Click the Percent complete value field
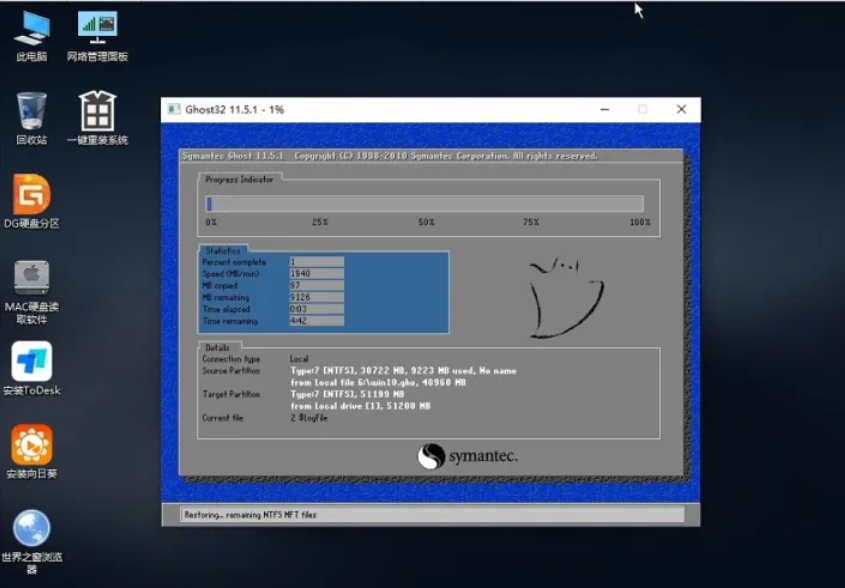This screenshot has height=588, width=845. (316, 262)
